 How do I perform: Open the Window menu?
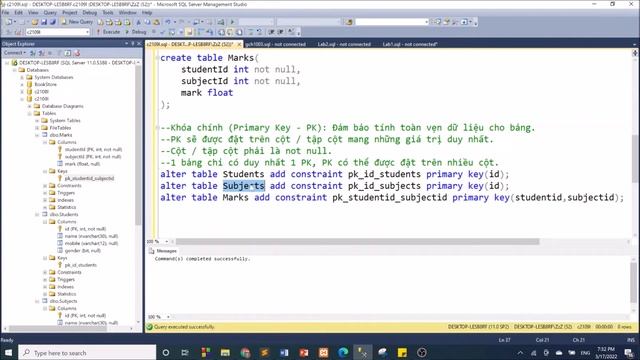point(128,13)
